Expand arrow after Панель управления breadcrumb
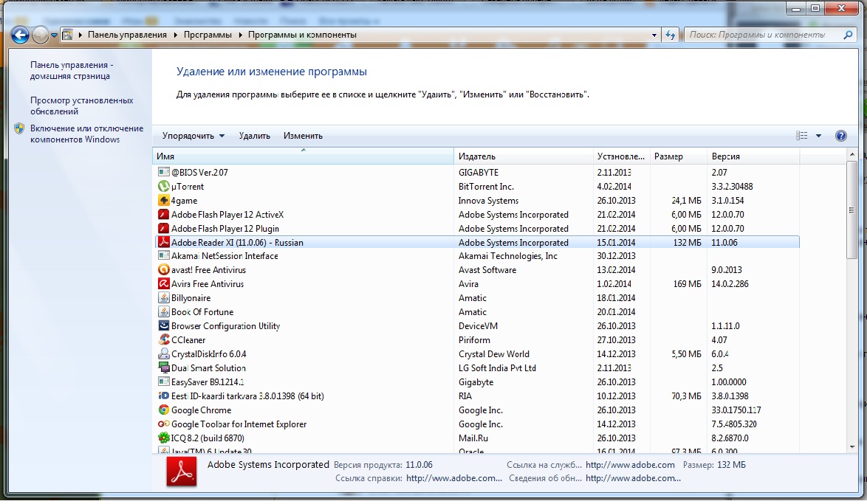The width and height of the screenshot is (867, 504). pyautogui.click(x=175, y=35)
